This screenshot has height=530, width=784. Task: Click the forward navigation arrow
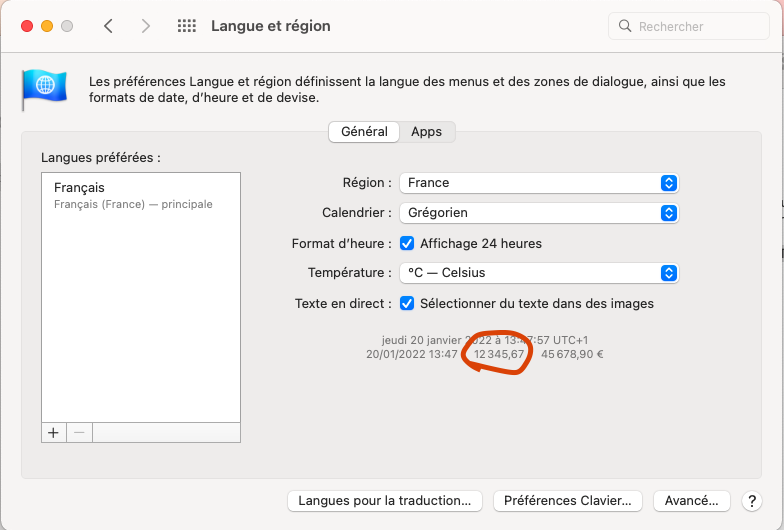tap(146, 26)
